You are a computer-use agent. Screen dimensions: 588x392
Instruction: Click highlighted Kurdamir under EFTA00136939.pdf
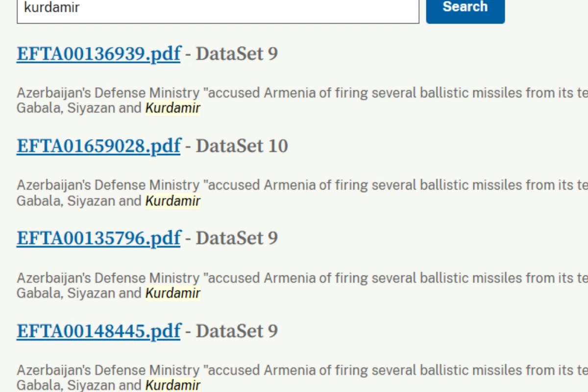(173, 108)
